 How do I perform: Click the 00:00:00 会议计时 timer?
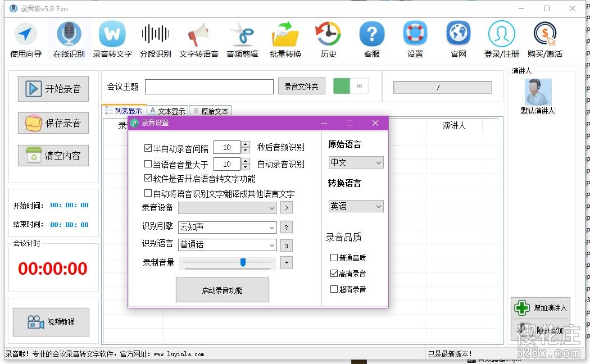click(53, 269)
